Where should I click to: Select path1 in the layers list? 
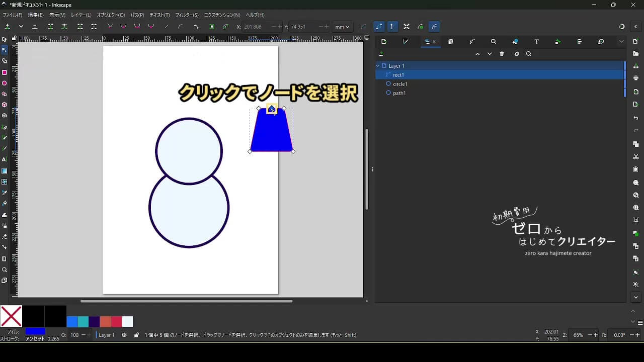[x=399, y=93]
